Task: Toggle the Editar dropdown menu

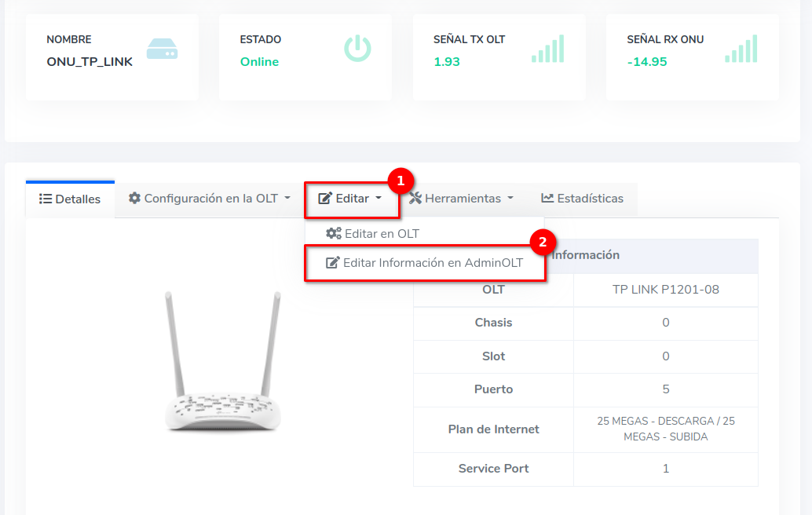Action: (x=351, y=199)
